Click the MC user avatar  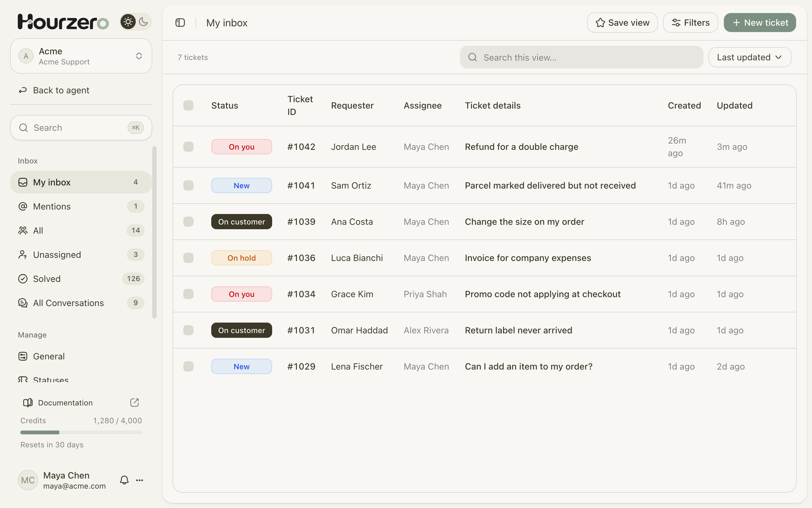(x=28, y=480)
